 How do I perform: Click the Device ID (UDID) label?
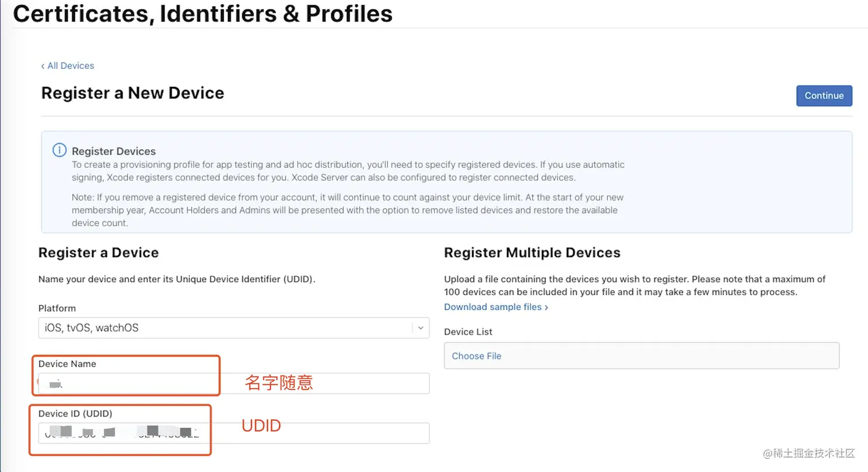coord(75,413)
